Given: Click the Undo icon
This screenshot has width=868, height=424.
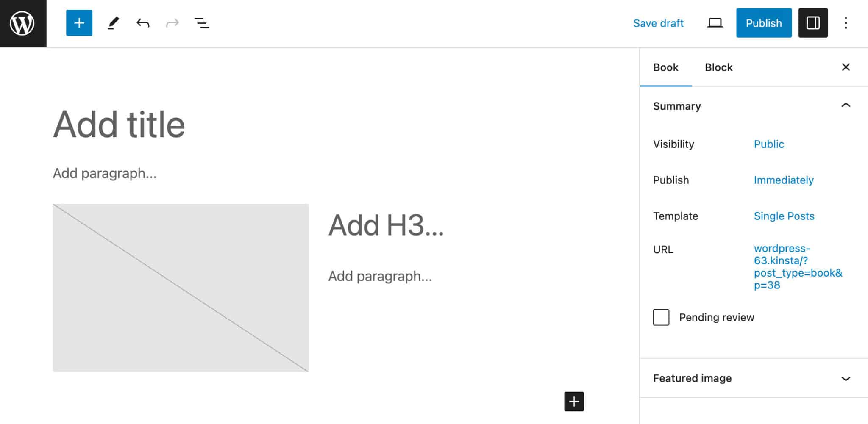Looking at the screenshot, I should pyautogui.click(x=143, y=23).
